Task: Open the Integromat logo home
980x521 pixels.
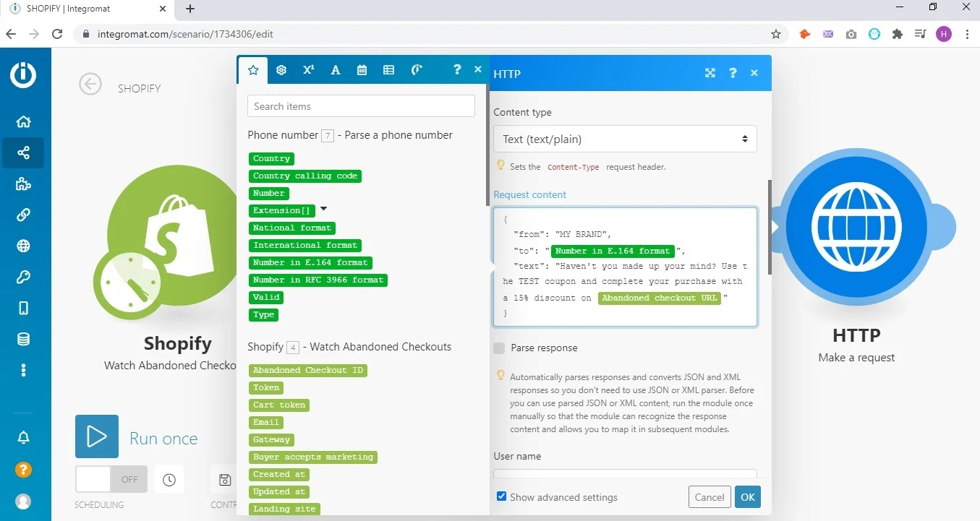Action: (x=24, y=75)
